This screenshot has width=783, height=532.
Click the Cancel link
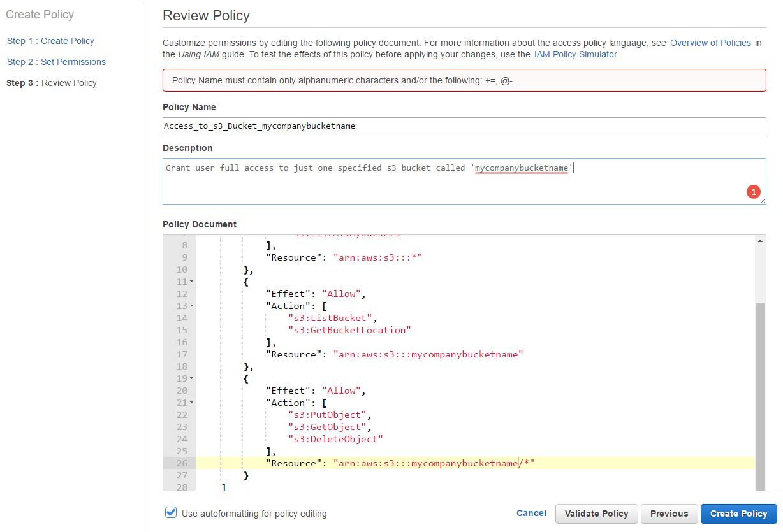click(x=531, y=513)
